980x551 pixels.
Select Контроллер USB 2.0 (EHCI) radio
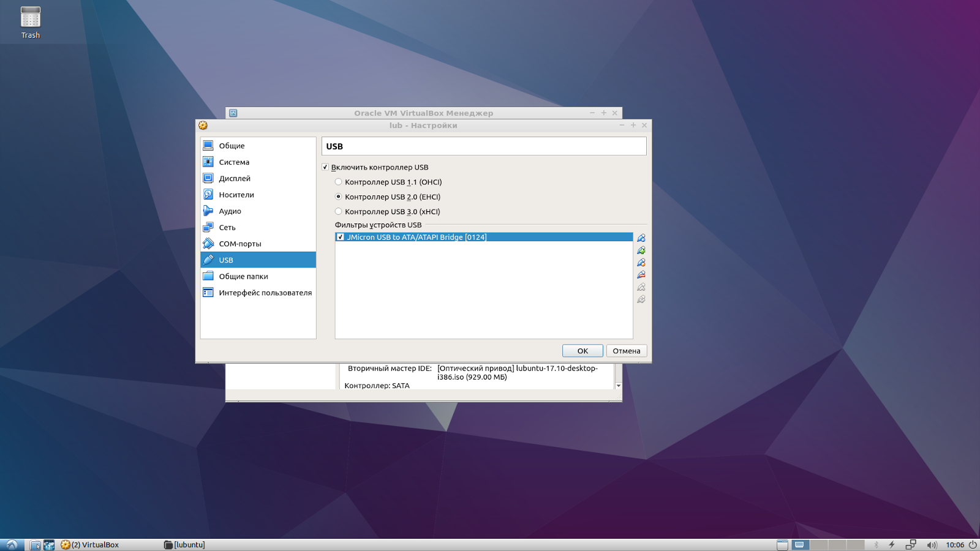coord(338,197)
